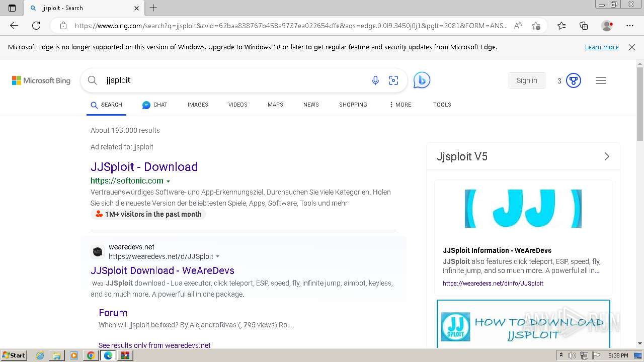The image size is (644, 362).
Task: Open Collections in Edge toolbar
Action: tap(584, 26)
